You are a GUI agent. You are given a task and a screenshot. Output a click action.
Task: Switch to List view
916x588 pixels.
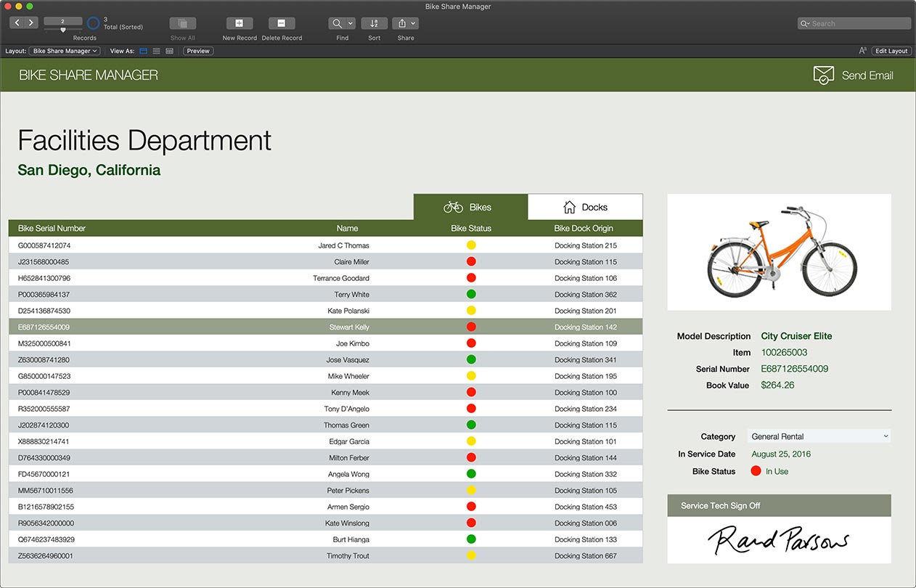[156, 51]
